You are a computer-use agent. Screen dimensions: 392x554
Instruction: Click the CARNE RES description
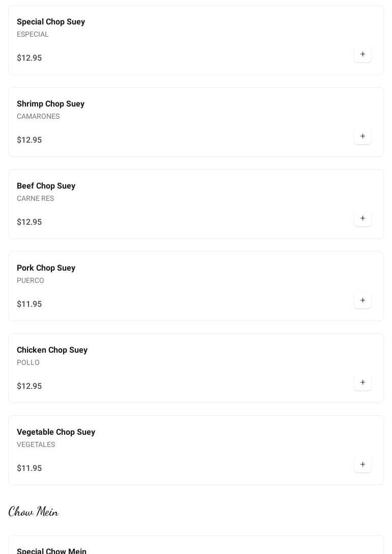tap(35, 198)
